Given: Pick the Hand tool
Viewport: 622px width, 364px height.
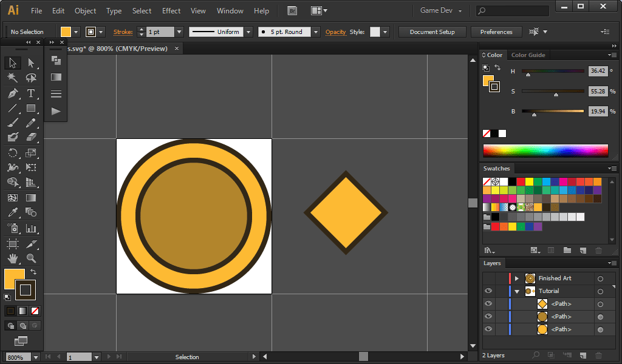Looking at the screenshot, I should [12, 258].
